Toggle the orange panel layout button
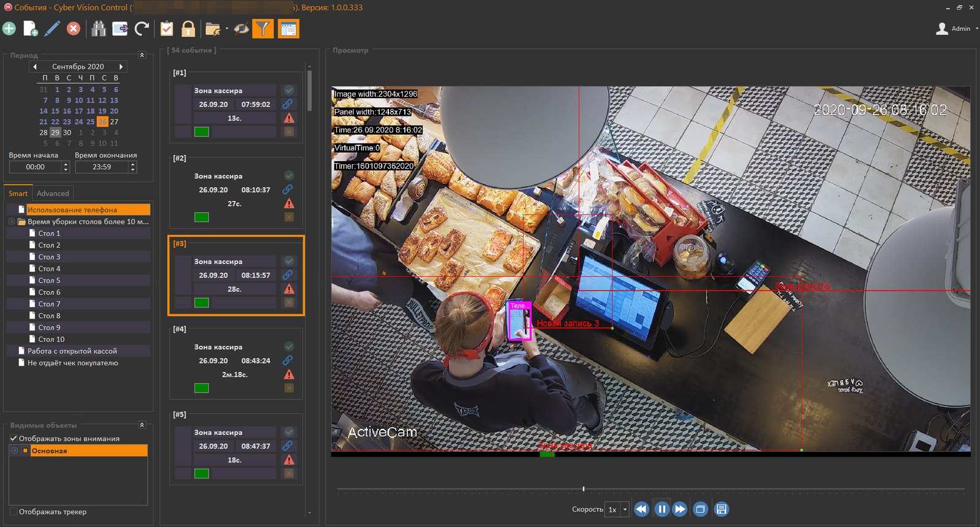 tap(288, 29)
